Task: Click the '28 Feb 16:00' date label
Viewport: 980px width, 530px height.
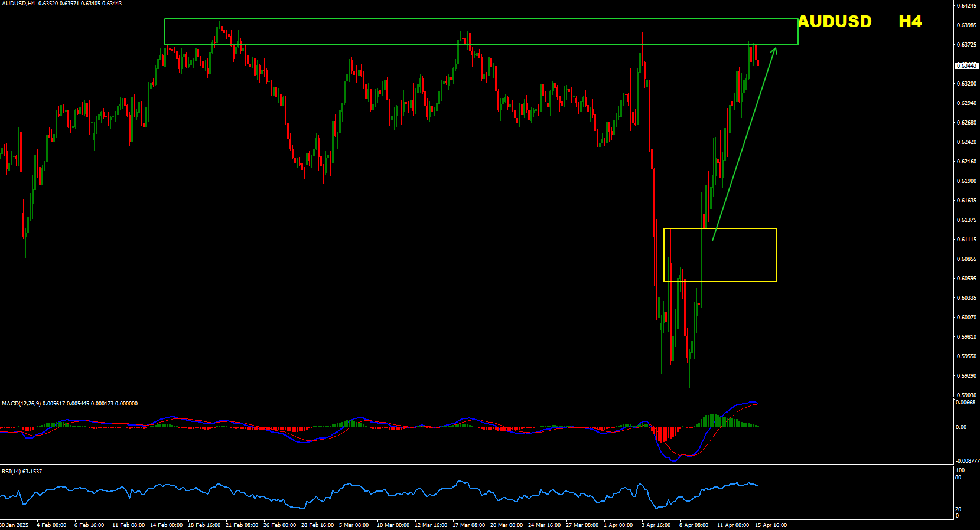Action: click(x=317, y=525)
